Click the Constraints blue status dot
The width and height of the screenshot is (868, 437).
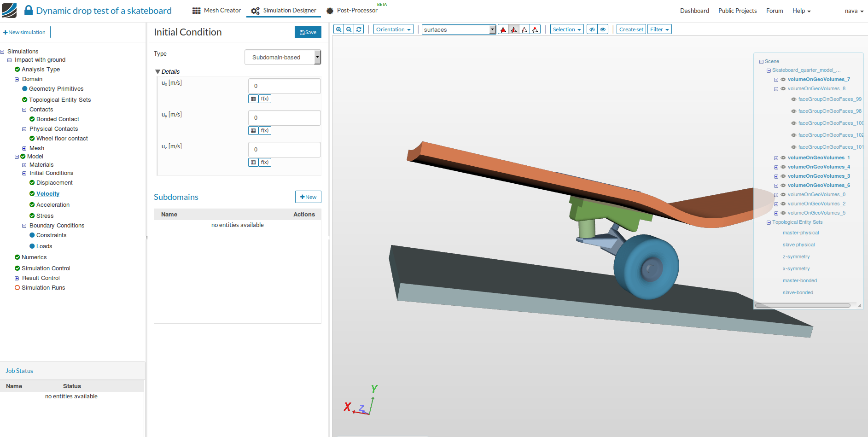pos(32,235)
